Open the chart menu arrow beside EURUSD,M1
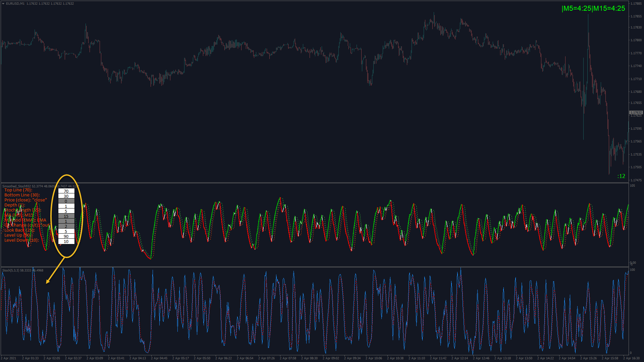 pyautogui.click(x=3, y=4)
